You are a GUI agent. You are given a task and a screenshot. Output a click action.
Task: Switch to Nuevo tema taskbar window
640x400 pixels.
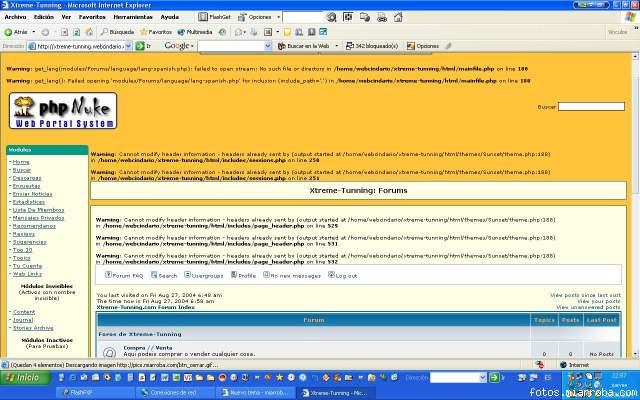(255, 393)
